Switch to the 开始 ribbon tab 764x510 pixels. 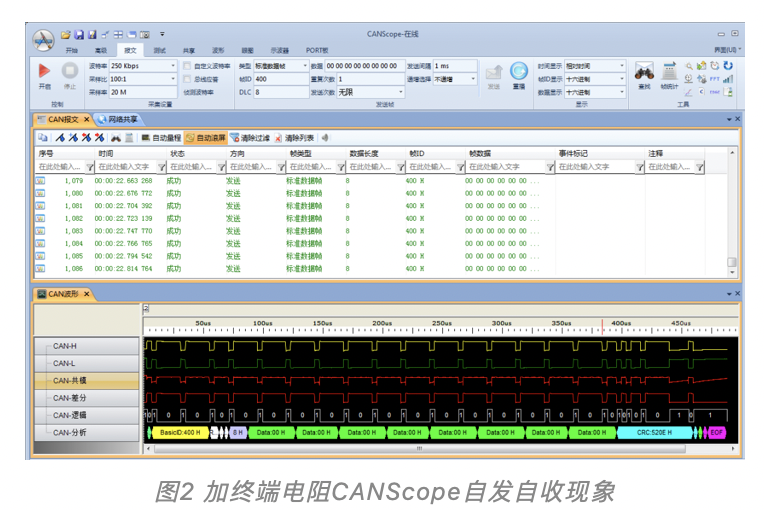click(72, 50)
